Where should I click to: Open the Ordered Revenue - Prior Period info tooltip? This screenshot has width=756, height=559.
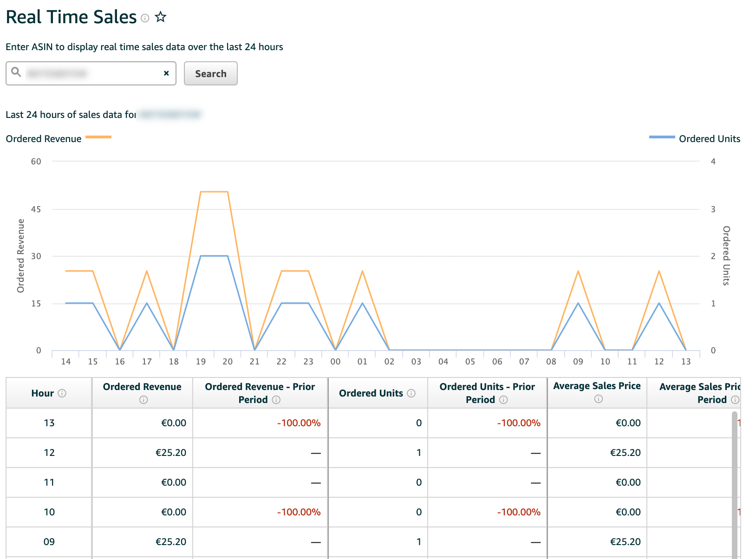tap(277, 400)
